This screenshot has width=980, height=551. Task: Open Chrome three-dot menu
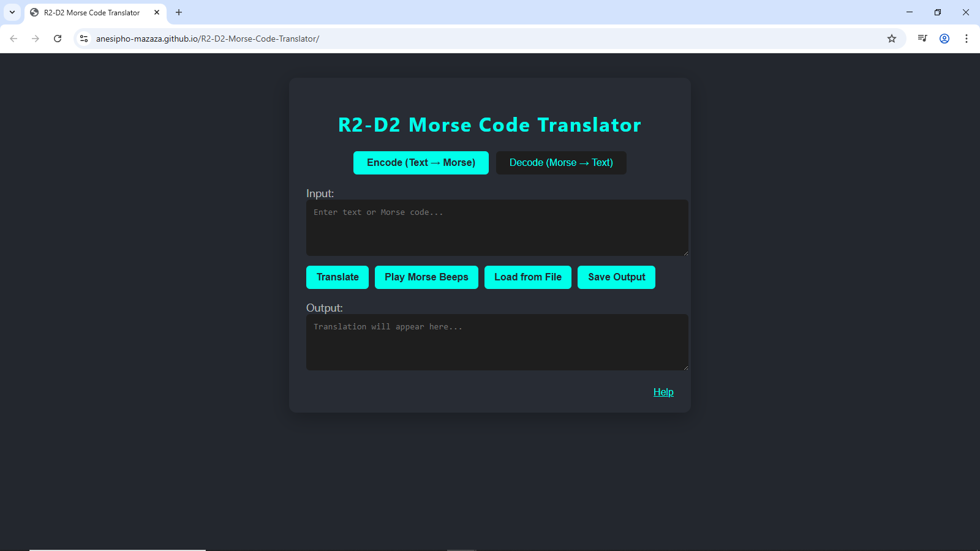(967, 39)
